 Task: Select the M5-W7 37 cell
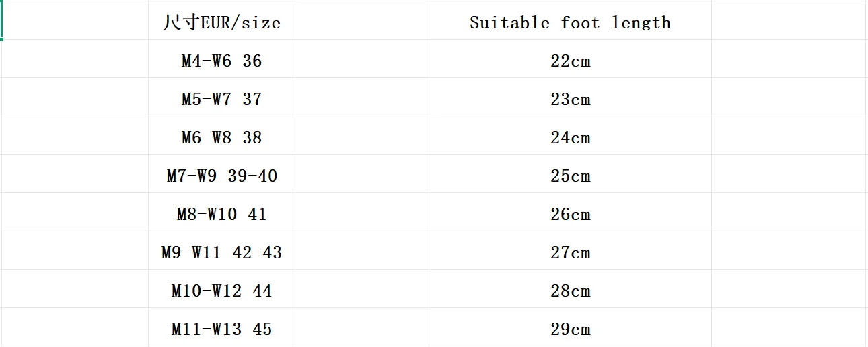tap(221, 100)
